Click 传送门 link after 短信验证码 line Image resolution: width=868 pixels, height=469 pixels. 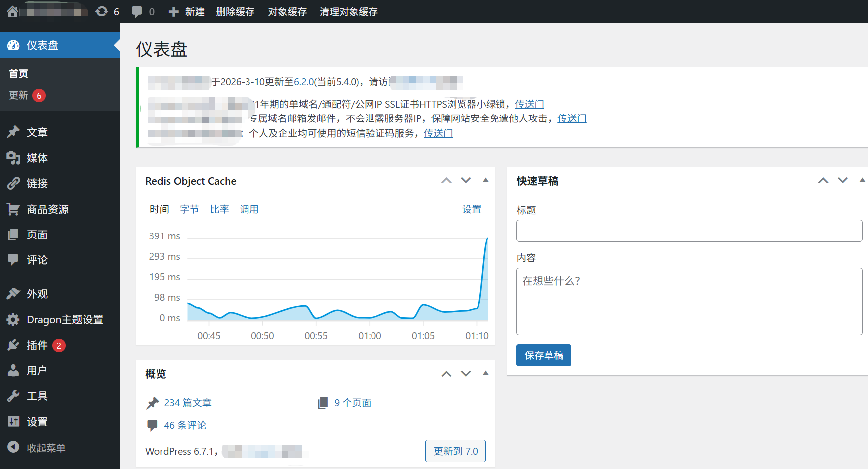pos(438,133)
